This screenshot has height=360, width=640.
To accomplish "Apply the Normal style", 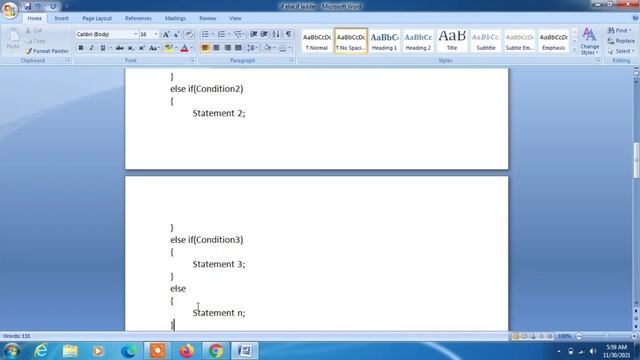I will coord(317,41).
